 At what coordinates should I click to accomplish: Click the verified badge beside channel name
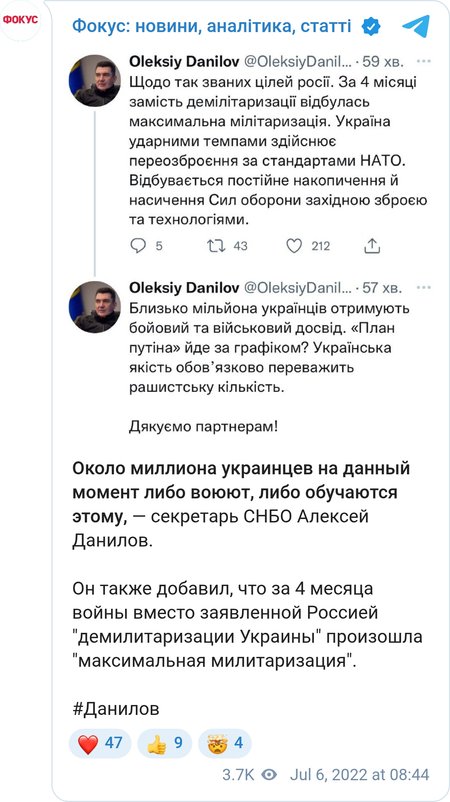click(371, 26)
